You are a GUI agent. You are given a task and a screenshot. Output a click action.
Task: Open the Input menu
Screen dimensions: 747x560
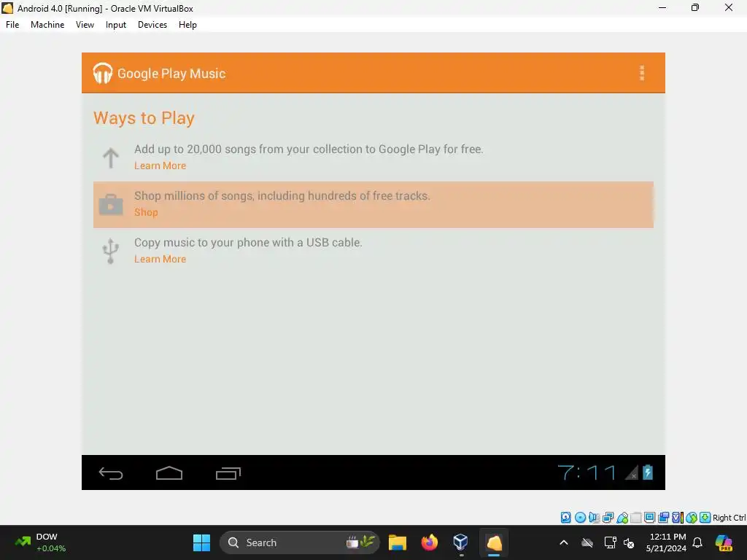tap(116, 25)
